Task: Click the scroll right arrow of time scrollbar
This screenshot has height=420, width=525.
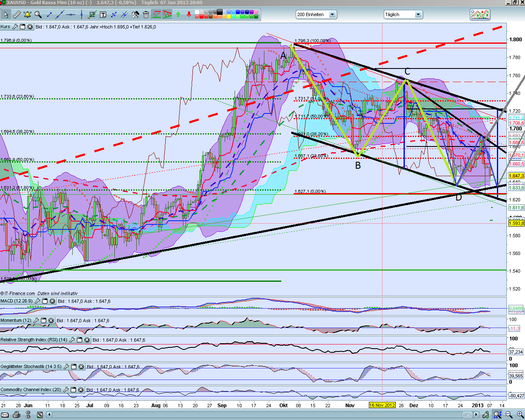Action: 476,415
